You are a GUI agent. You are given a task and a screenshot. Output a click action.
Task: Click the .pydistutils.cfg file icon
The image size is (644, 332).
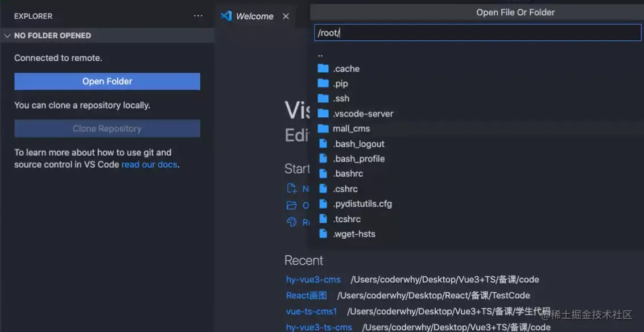[x=324, y=204]
